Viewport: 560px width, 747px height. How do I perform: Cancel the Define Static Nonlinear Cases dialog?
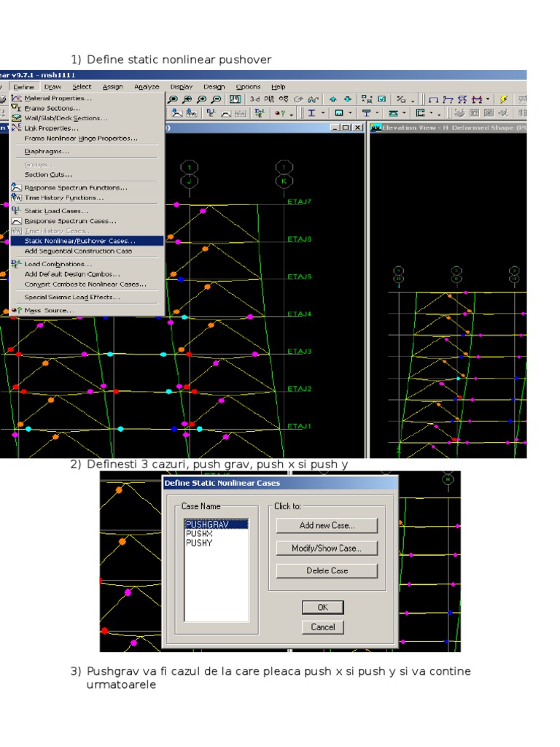pos(322,627)
